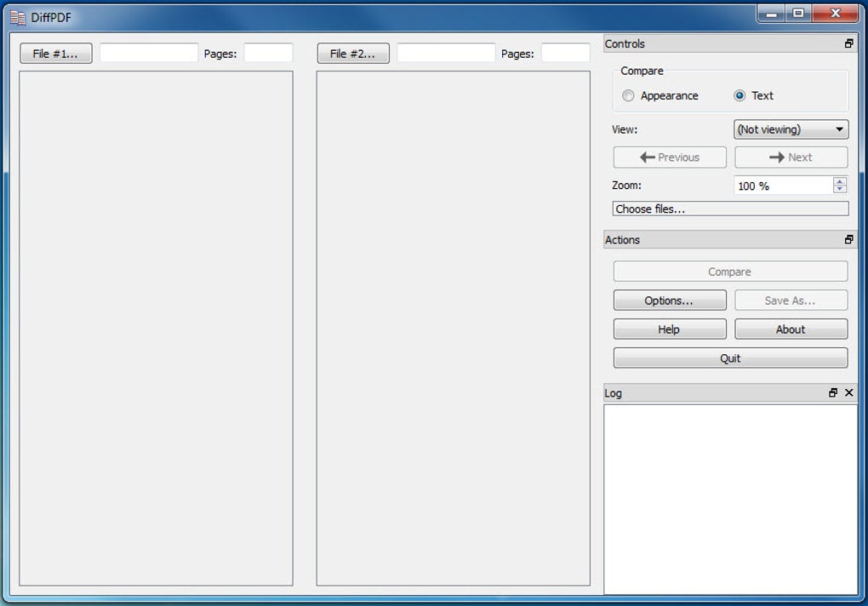Image resolution: width=868 pixels, height=606 pixels.
Task: Click the Next page arrow button
Action: coord(791,157)
